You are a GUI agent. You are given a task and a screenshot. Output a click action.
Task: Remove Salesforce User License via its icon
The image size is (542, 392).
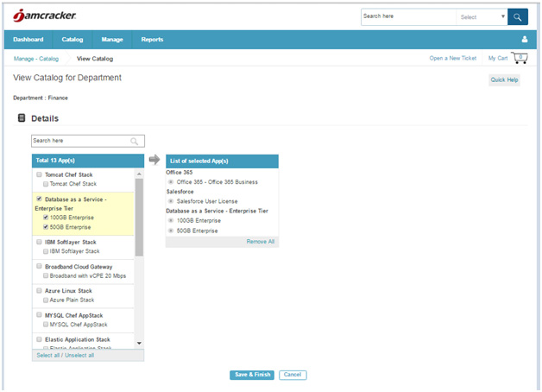tap(170, 201)
